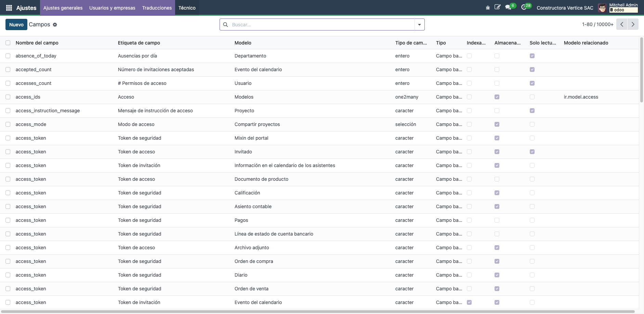The width and height of the screenshot is (644, 314).
Task: Select the access_ids row checkbox
Action: (8, 97)
